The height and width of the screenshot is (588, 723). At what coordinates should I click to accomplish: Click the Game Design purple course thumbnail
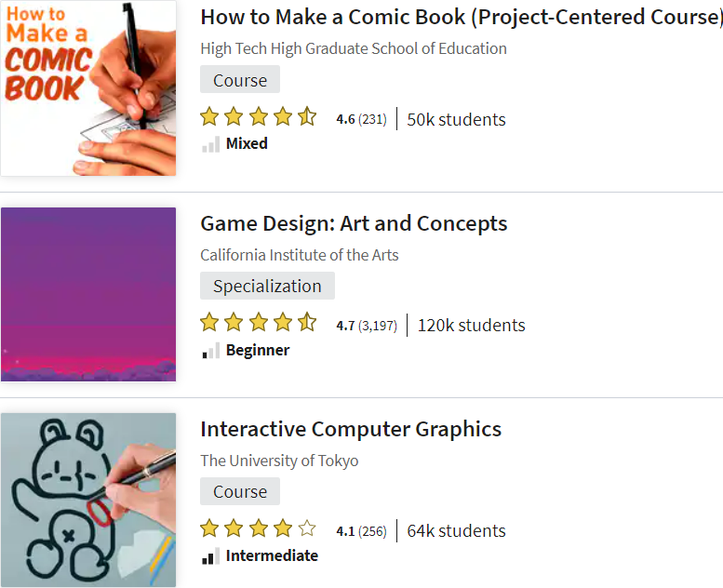tap(88, 294)
